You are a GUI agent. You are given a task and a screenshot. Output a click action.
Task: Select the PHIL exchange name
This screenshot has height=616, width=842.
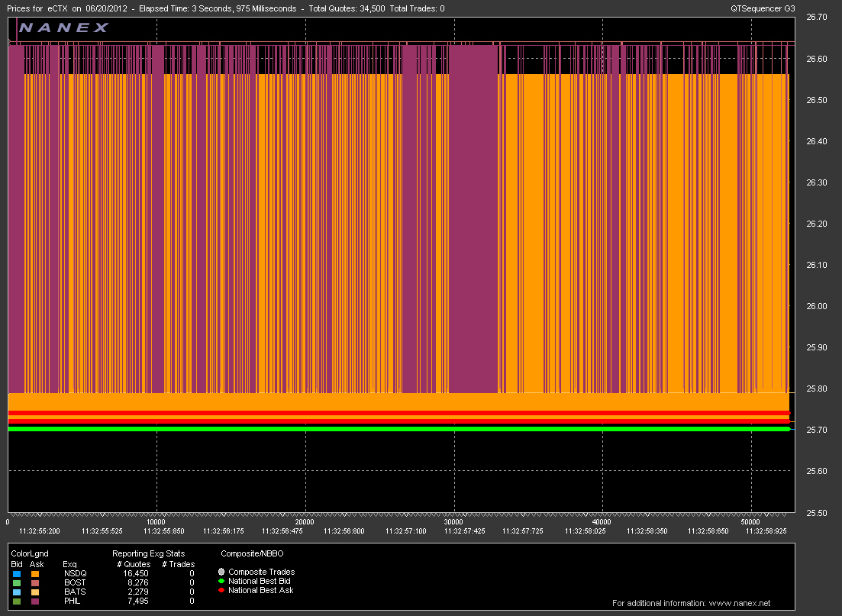pos(73,601)
